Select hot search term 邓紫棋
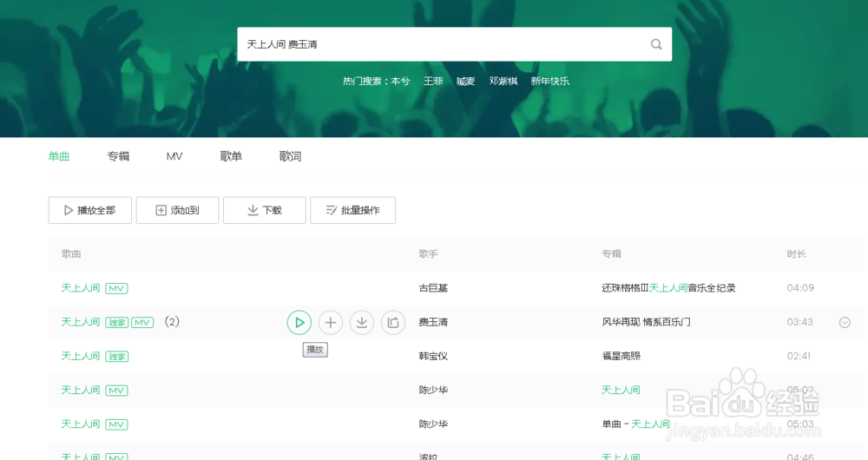868x460 pixels. (503, 81)
